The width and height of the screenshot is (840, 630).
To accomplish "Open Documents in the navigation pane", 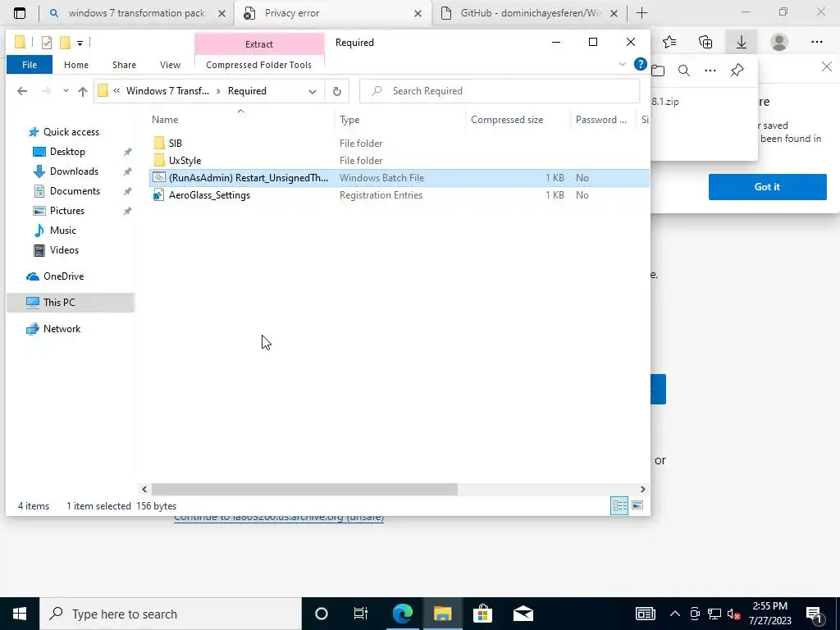I will (x=75, y=191).
